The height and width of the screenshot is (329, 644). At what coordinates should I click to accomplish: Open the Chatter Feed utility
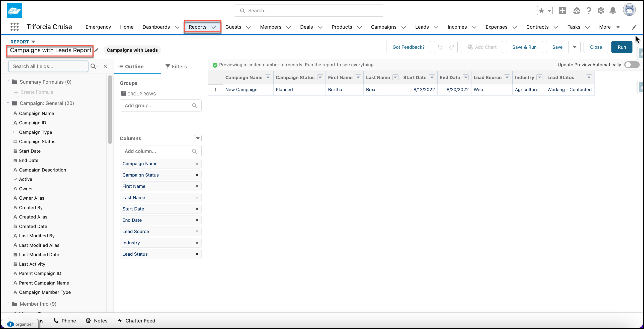[136, 321]
